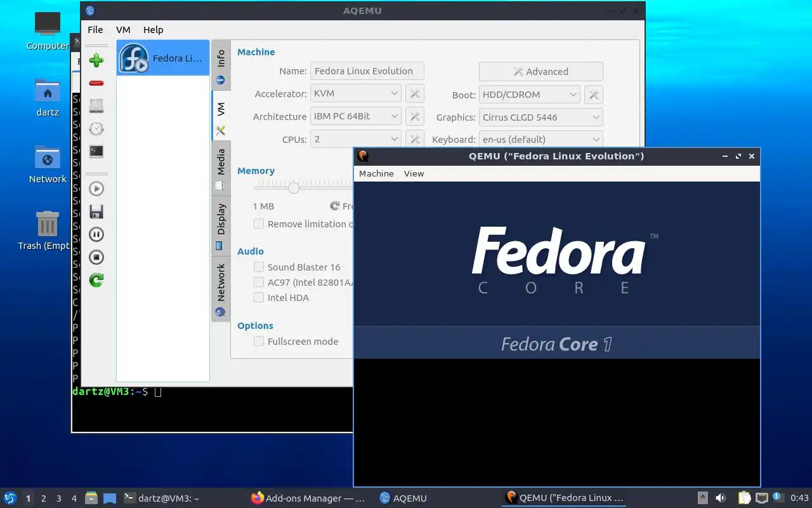Open the Accelerator KVM dropdown
Screen dimensions: 812x508
point(356,93)
